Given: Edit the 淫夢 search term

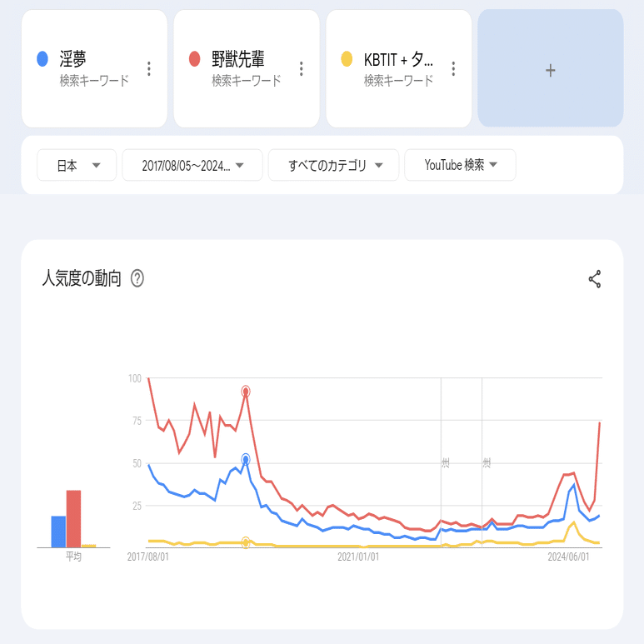Looking at the screenshot, I should click(x=73, y=59).
